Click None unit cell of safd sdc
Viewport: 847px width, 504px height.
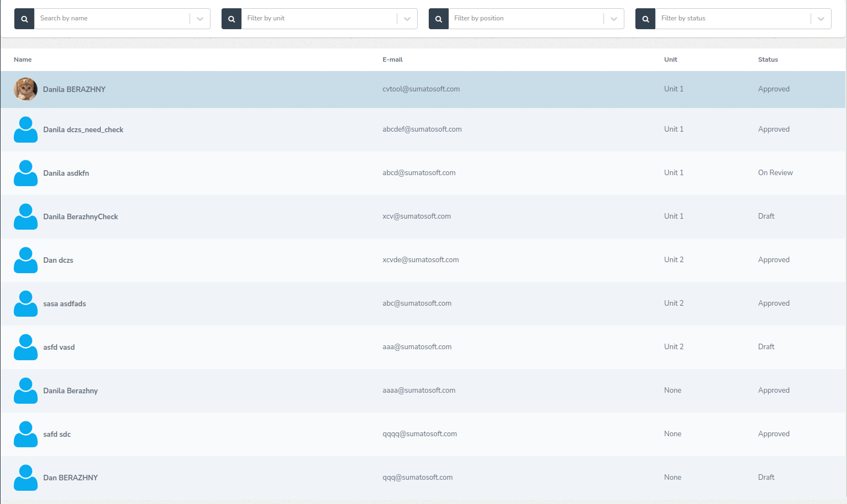click(673, 433)
